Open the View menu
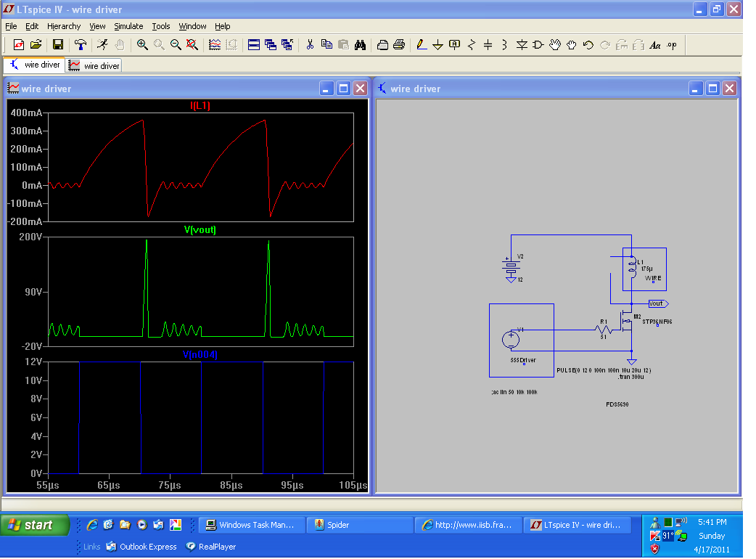Image resolution: width=756 pixels, height=559 pixels. click(97, 26)
